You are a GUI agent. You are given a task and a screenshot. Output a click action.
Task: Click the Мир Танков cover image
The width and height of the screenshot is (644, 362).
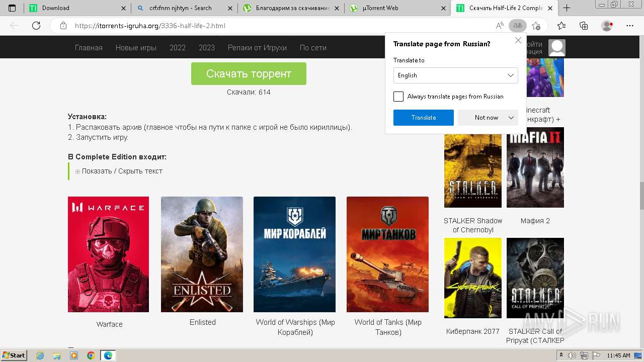(387, 254)
